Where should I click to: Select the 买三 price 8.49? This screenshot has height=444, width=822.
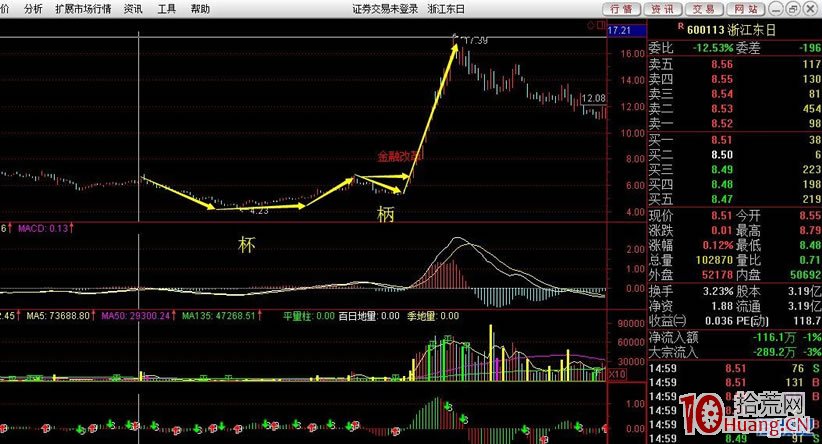[722, 169]
